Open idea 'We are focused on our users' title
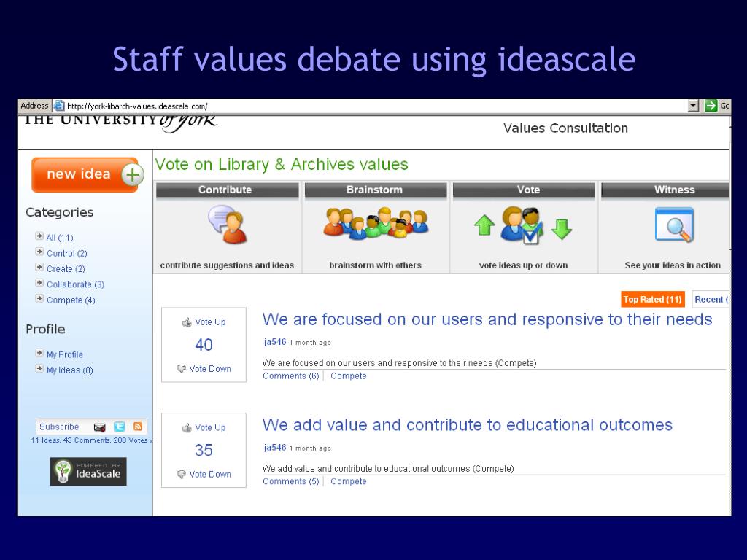 pos(487,319)
